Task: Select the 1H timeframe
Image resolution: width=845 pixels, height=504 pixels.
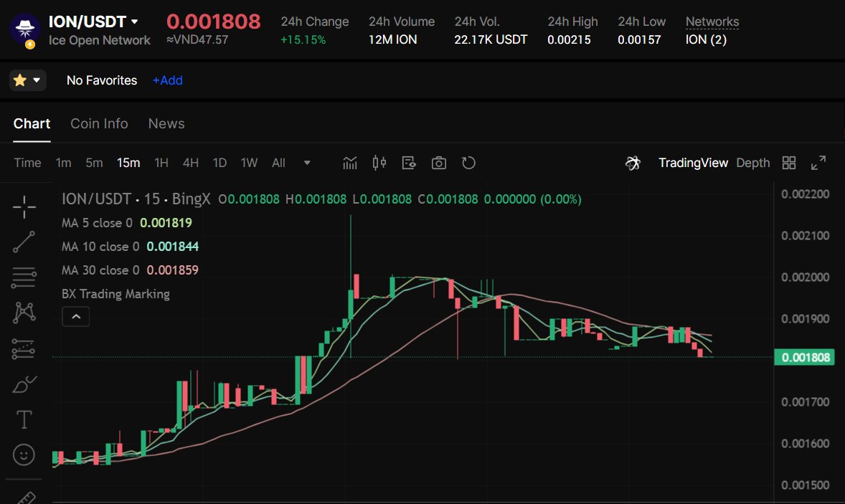Action: coord(161,163)
